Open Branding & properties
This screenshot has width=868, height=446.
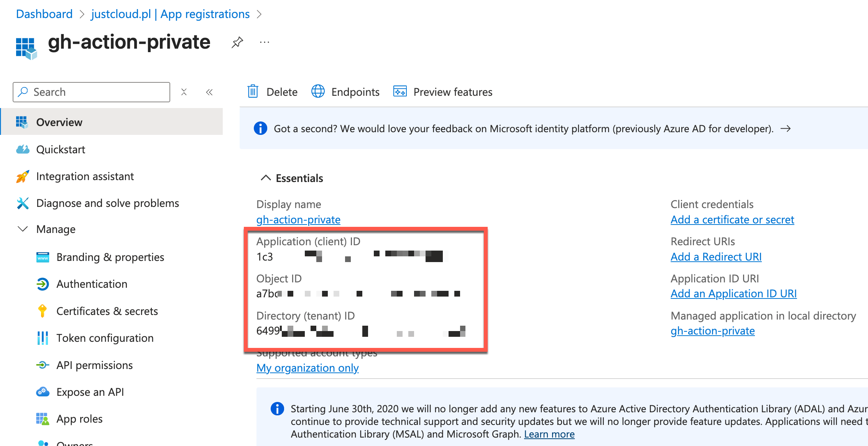[x=110, y=257]
